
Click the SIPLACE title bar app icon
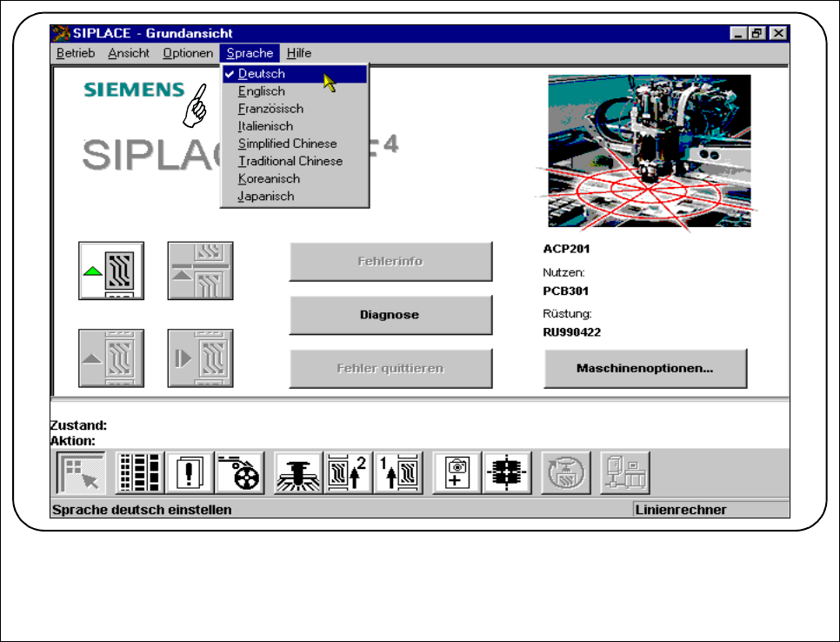click(x=61, y=33)
